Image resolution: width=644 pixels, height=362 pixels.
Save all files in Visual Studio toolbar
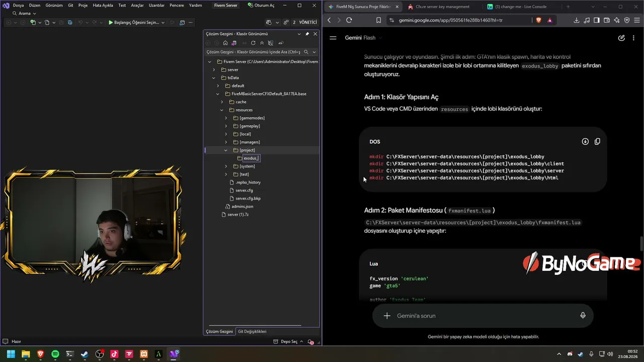pos(70,23)
